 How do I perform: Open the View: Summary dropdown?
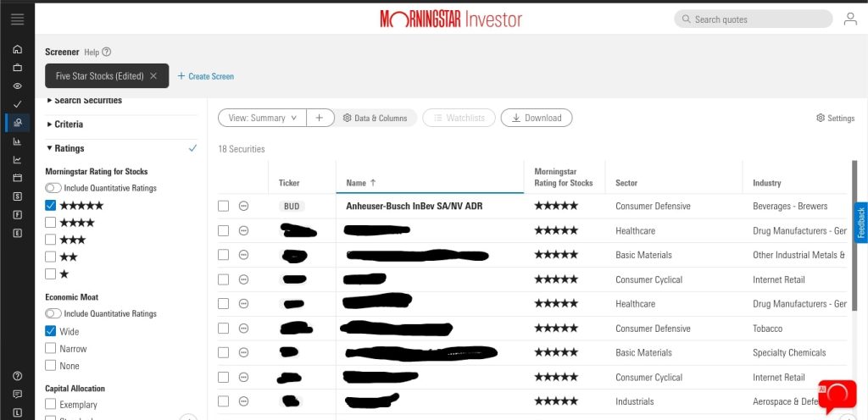pos(263,118)
